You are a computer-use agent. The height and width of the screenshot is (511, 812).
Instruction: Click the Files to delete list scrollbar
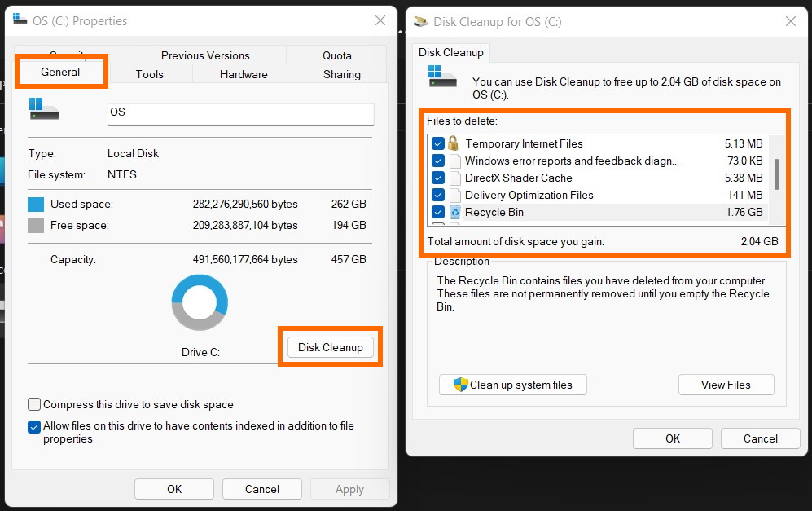777,174
